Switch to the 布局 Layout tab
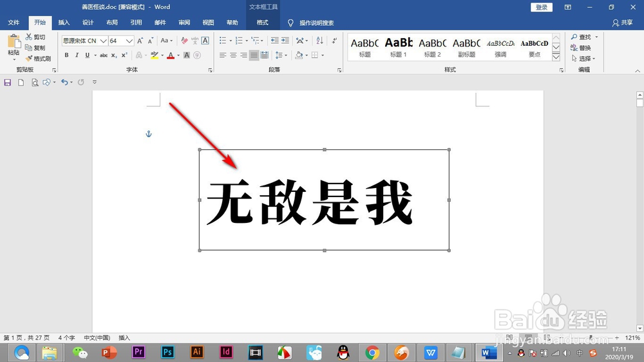 [x=111, y=23]
